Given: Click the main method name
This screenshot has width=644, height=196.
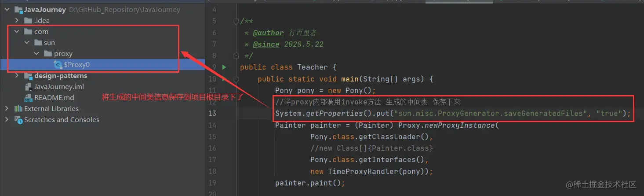Looking at the screenshot, I should pyautogui.click(x=350, y=79).
